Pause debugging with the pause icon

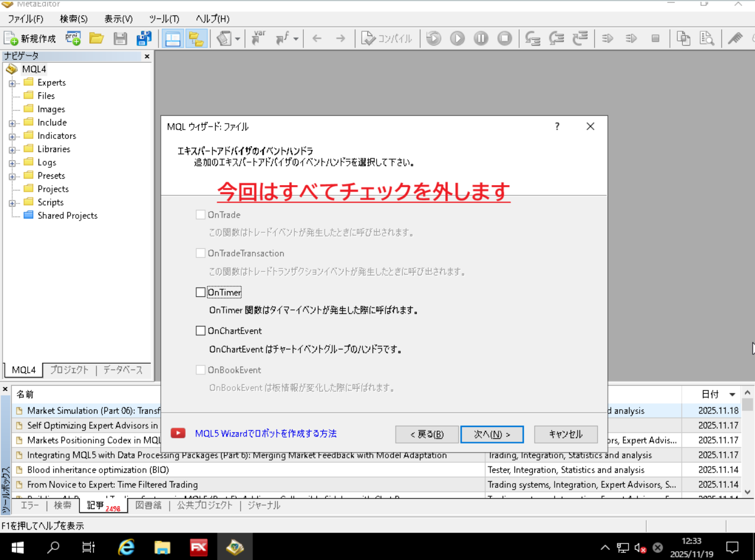coord(481,38)
